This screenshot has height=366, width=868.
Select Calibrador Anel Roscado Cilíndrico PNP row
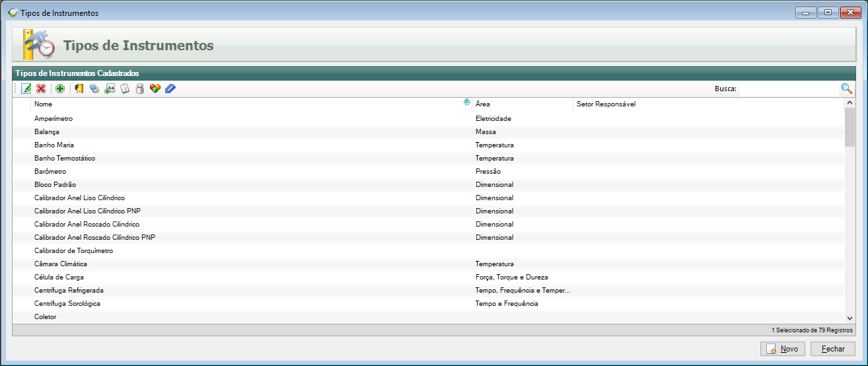(428, 238)
